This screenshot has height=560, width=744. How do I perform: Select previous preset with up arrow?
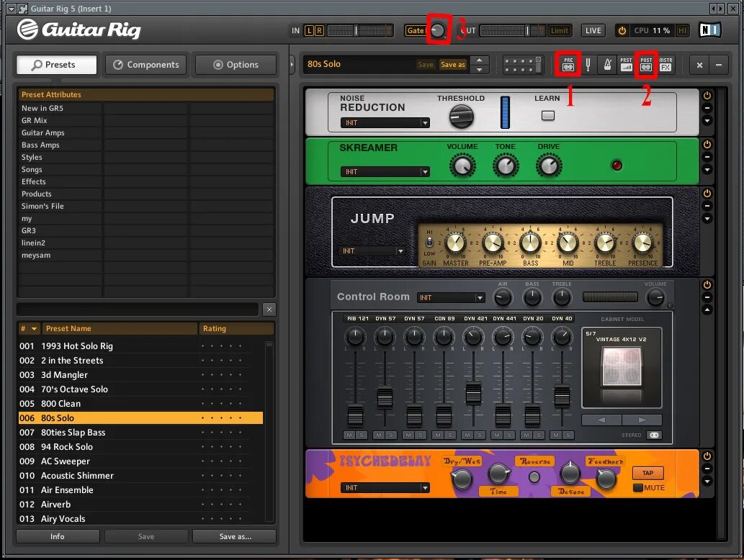click(480, 60)
